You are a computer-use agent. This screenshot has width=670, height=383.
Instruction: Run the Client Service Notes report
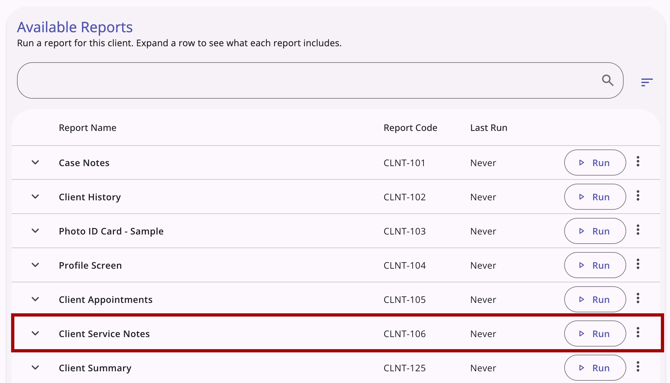coord(595,333)
